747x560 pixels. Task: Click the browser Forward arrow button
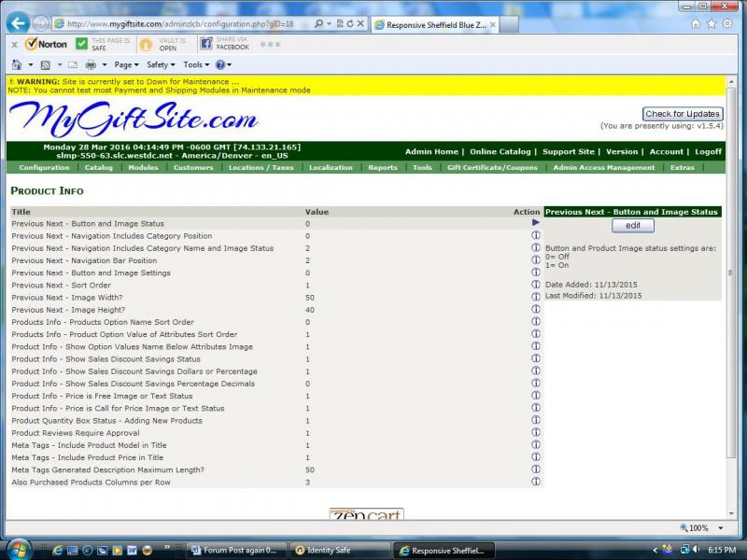click(40, 23)
